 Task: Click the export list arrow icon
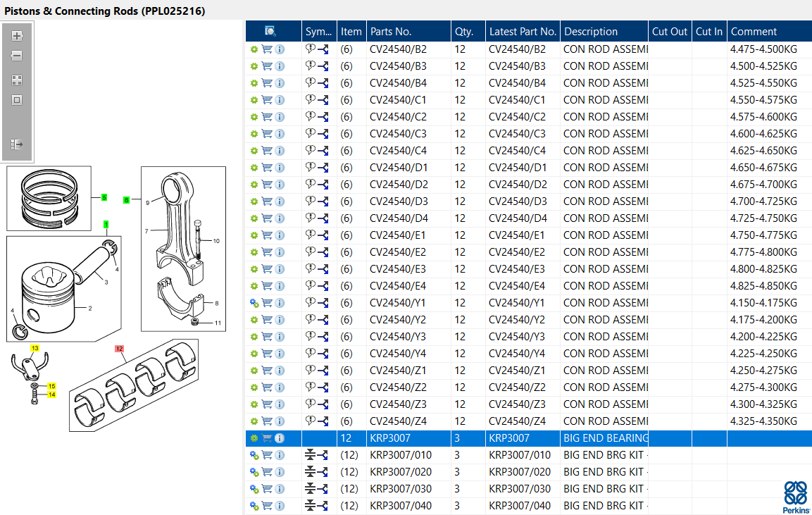[x=17, y=144]
